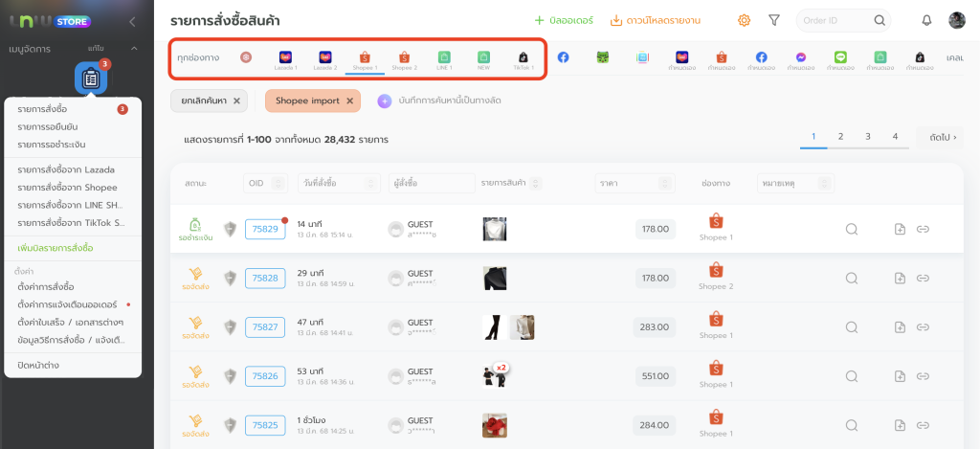
Task: Open the notifications bell
Action: (x=926, y=20)
